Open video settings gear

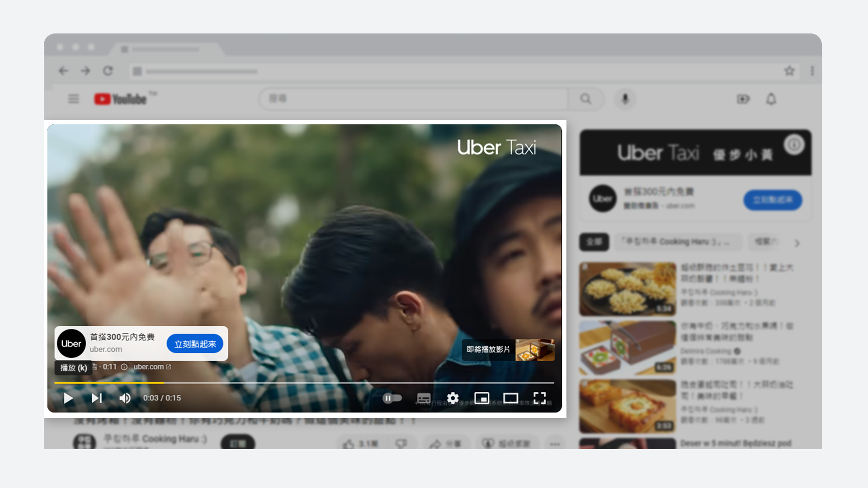[x=453, y=398]
